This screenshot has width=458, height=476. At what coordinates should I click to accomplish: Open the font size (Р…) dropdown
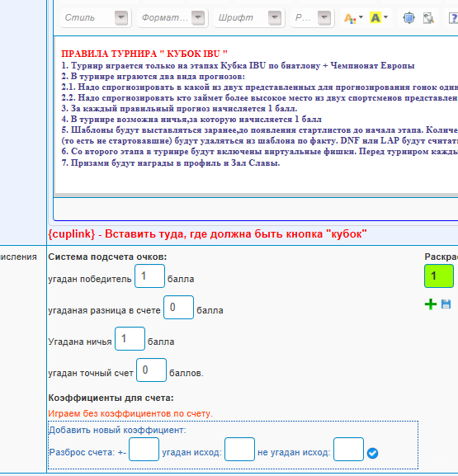pos(324,18)
